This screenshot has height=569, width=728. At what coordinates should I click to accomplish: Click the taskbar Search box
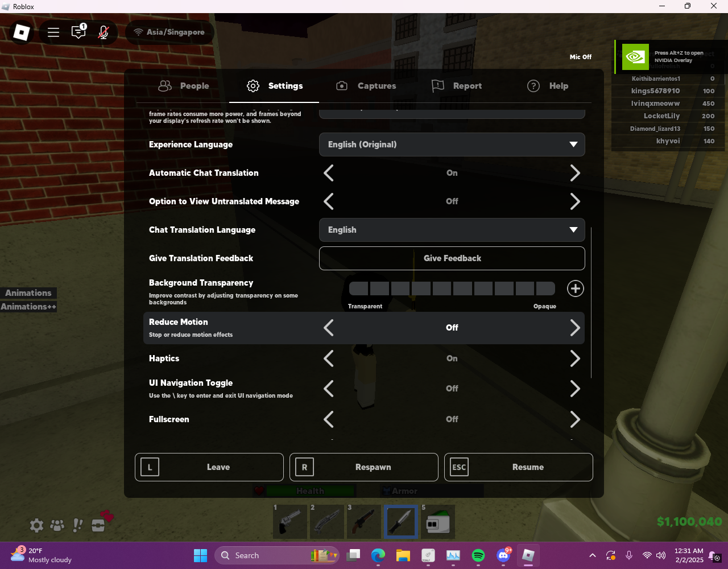click(x=277, y=555)
